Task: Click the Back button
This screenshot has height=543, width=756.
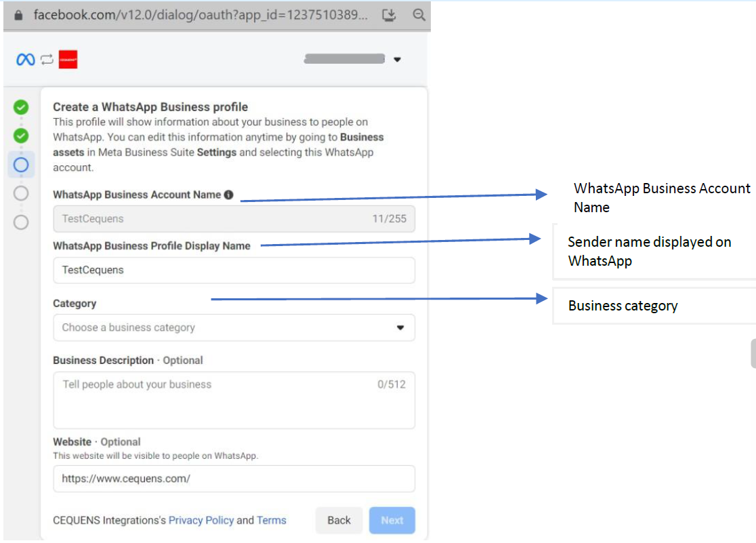Action: coord(339,521)
